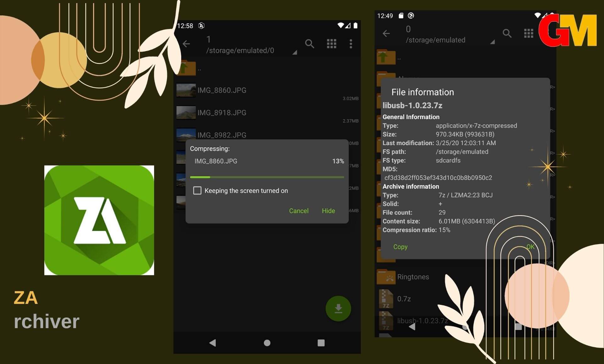Tap the Wi-Fi icon on the left phone
The image size is (604, 364).
[340, 25]
